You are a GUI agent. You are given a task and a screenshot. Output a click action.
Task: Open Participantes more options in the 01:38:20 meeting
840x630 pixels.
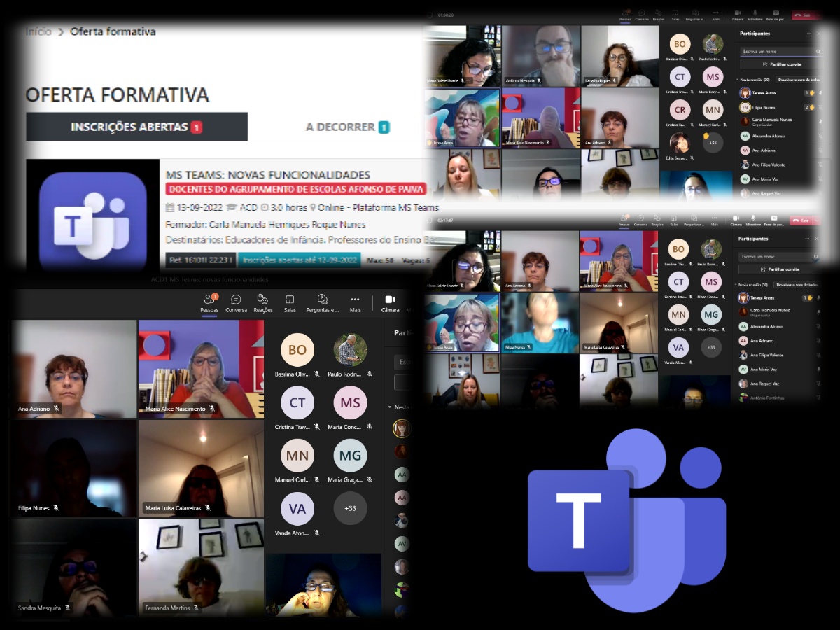[809, 33]
